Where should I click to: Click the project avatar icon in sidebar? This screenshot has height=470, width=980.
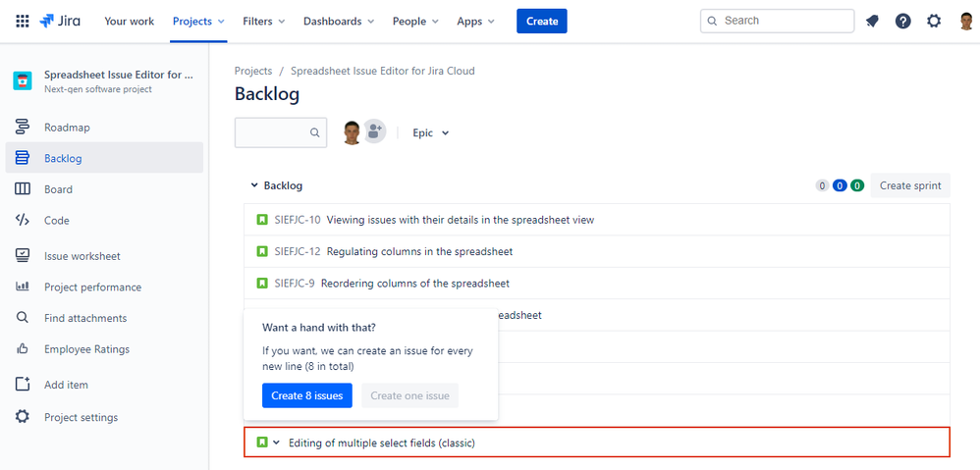point(23,81)
